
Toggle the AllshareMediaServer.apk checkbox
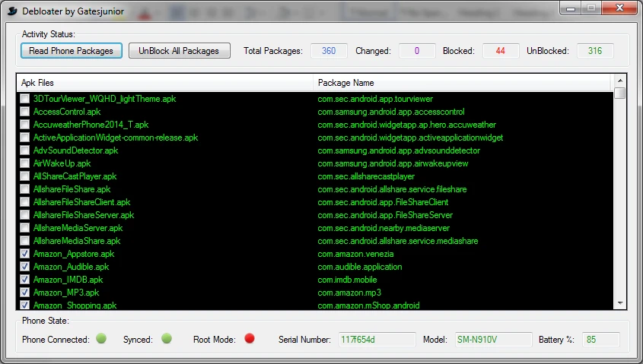[25, 228]
